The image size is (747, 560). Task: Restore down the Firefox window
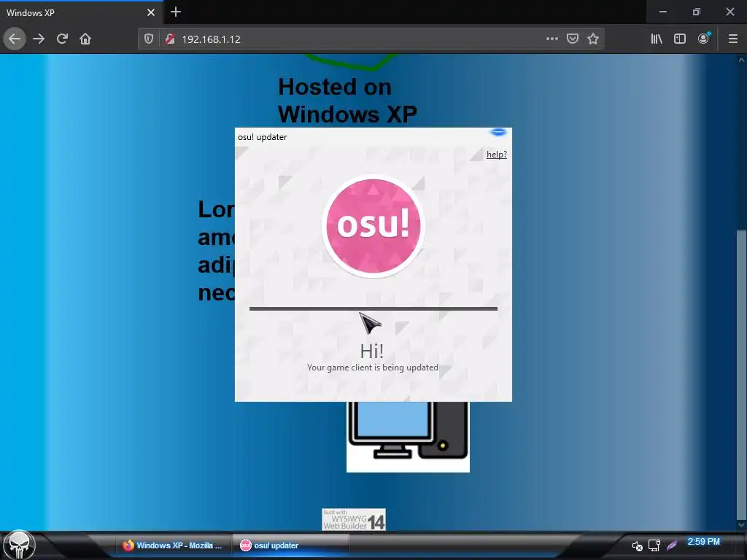pyautogui.click(x=696, y=12)
